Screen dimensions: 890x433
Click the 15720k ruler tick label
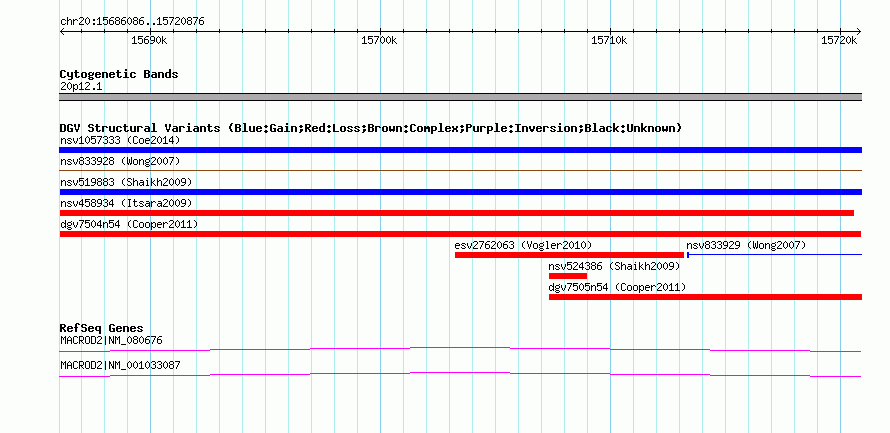click(839, 41)
